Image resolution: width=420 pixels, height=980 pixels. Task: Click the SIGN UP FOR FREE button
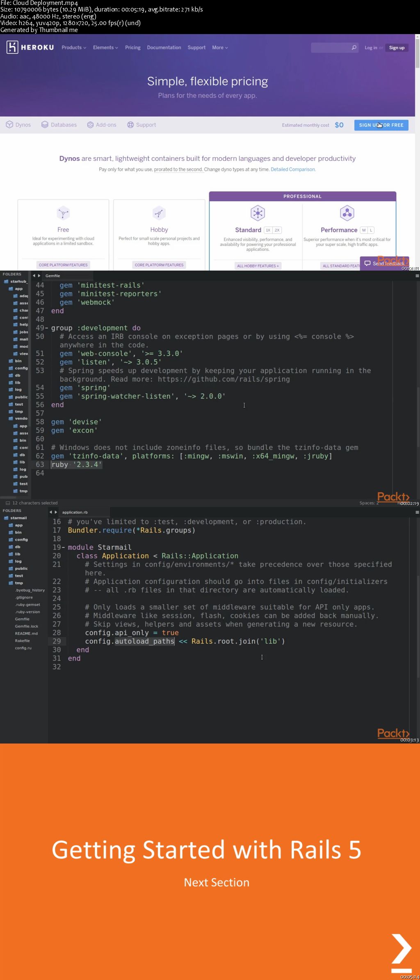coord(381,125)
